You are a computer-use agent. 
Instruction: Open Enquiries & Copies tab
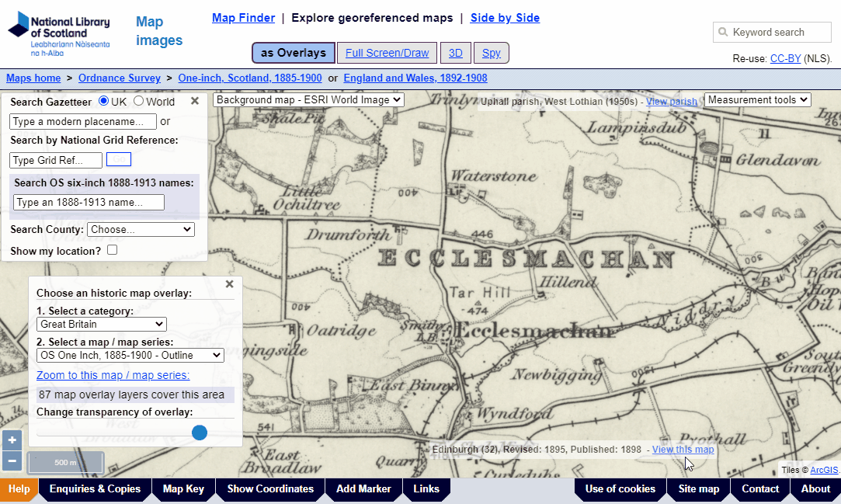pyautogui.click(x=95, y=489)
